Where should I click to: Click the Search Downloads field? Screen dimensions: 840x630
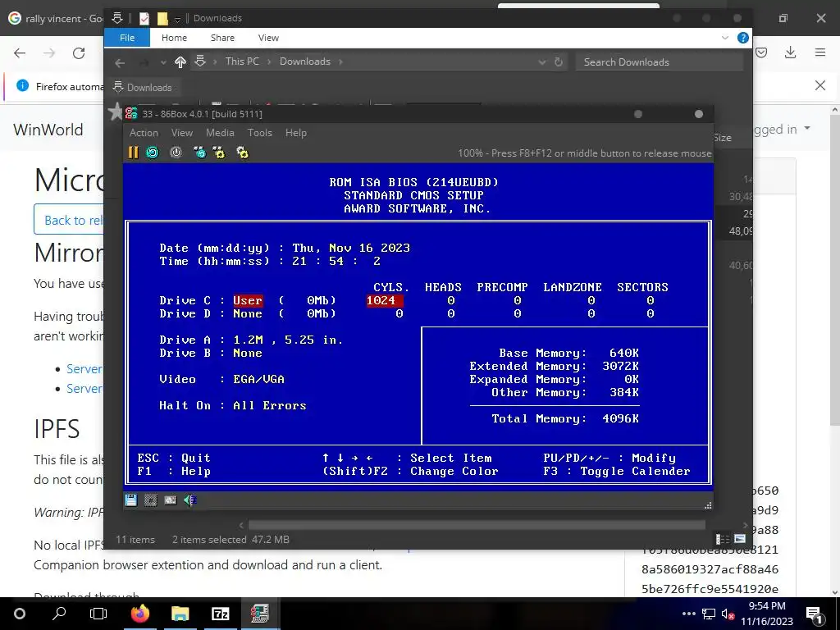coord(659,62)
